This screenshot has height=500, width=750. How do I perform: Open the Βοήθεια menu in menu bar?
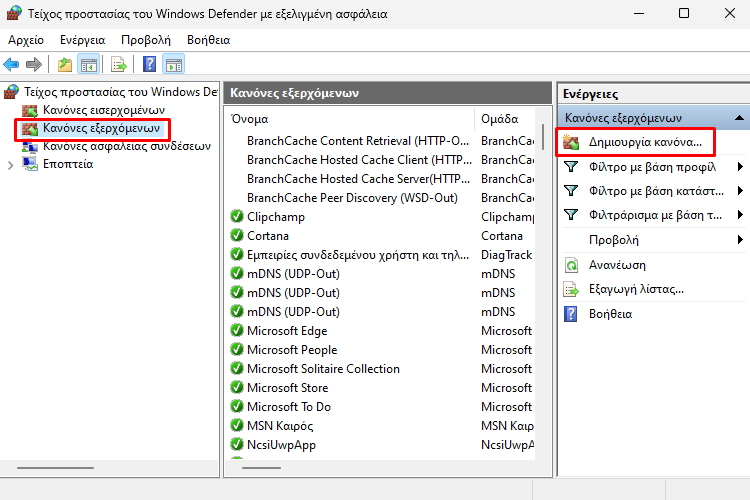tap(209, 40)
